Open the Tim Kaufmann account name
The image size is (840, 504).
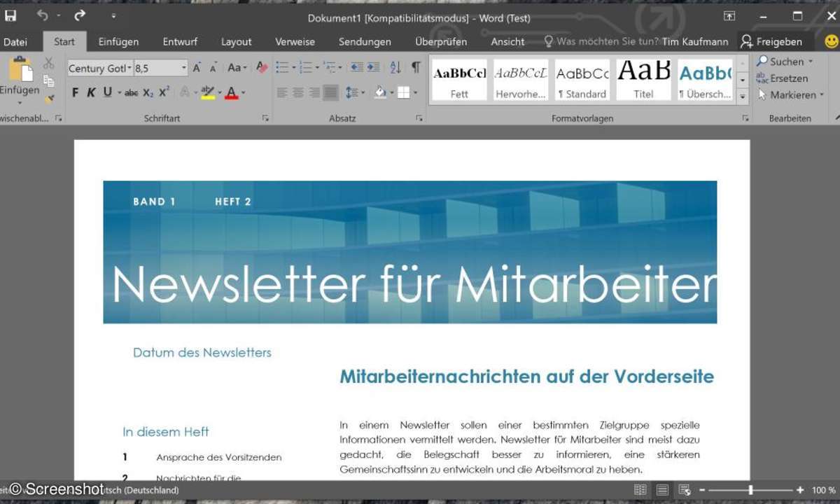click(x=695, y=42)
